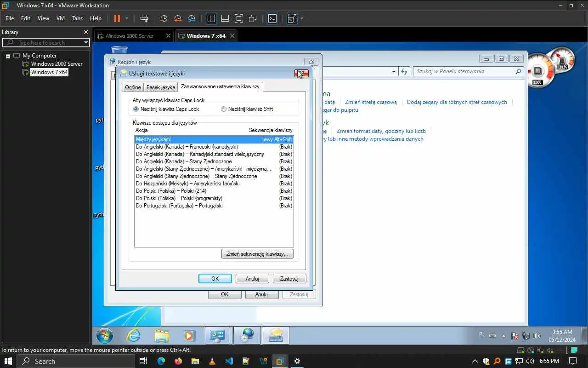The height and width of the screenshot is (368, 588).
Task: Click Zastosuj in Usługi tekstowe i języki dialog
Action: point(289,279)
